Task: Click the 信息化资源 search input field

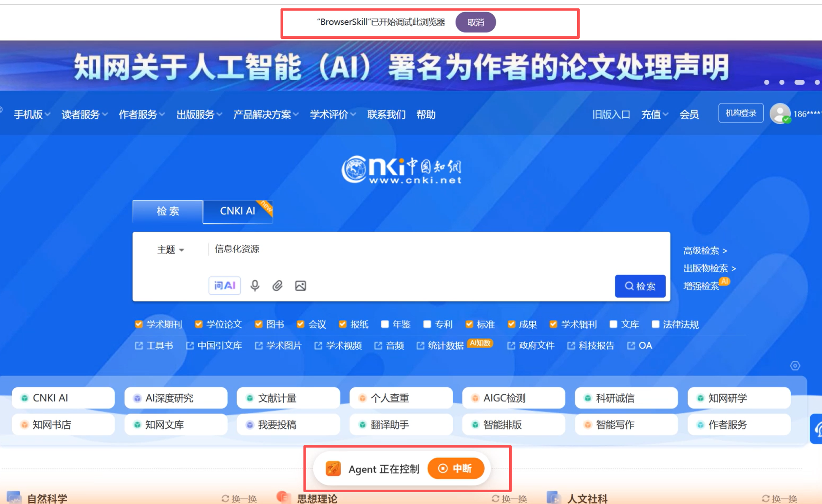Action: [x=437, y=249]
